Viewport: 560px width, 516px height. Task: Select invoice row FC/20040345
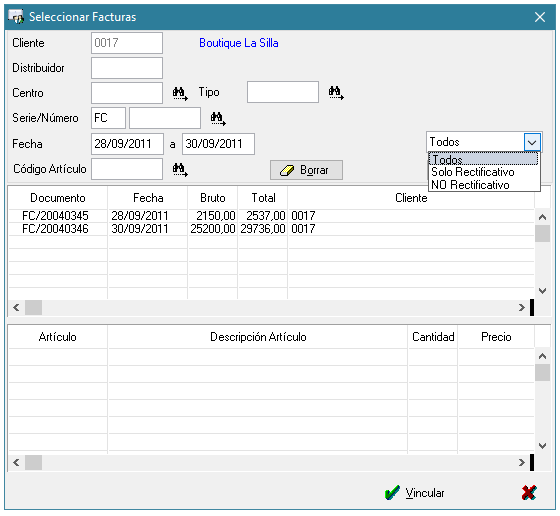pos(271,216)
